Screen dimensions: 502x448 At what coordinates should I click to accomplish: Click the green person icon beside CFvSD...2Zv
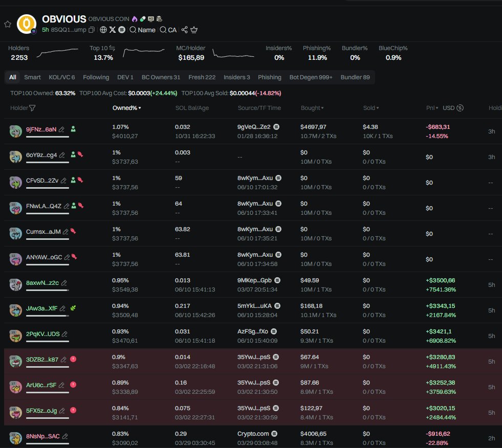pyautogui.click(x=73, y=180)
